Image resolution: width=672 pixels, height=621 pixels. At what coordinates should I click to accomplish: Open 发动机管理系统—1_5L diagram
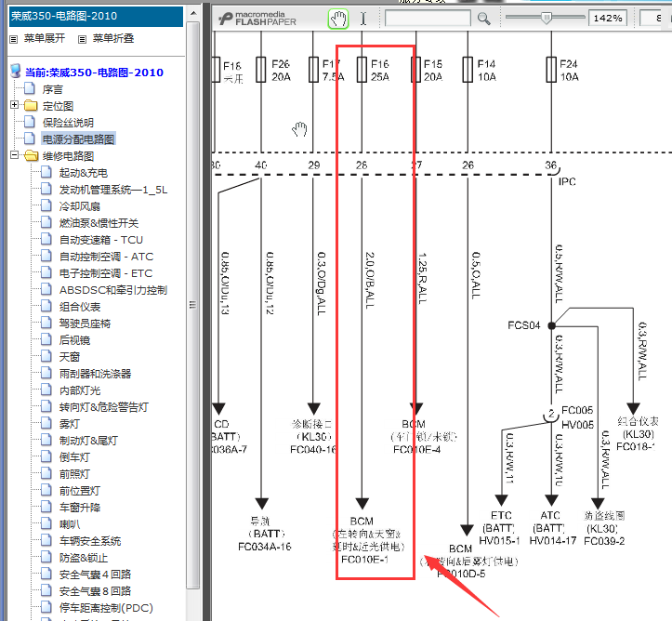(x=113, y=190)
